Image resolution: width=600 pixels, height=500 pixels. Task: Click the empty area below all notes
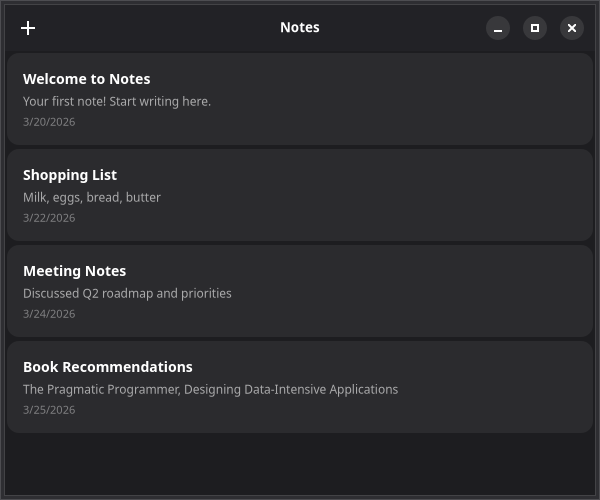click(x=300, y=464)
